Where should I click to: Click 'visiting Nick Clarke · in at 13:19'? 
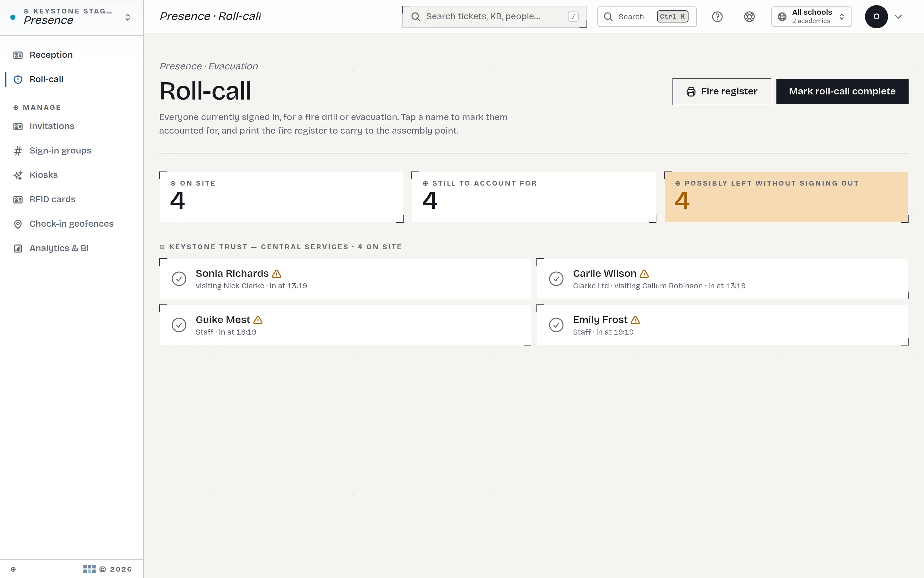coord(251,286)
